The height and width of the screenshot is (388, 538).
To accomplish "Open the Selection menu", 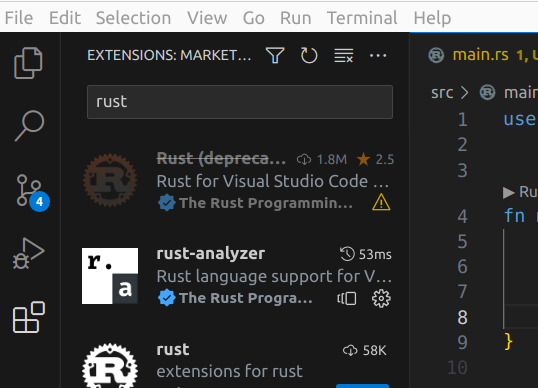I will tap(133, 18).
